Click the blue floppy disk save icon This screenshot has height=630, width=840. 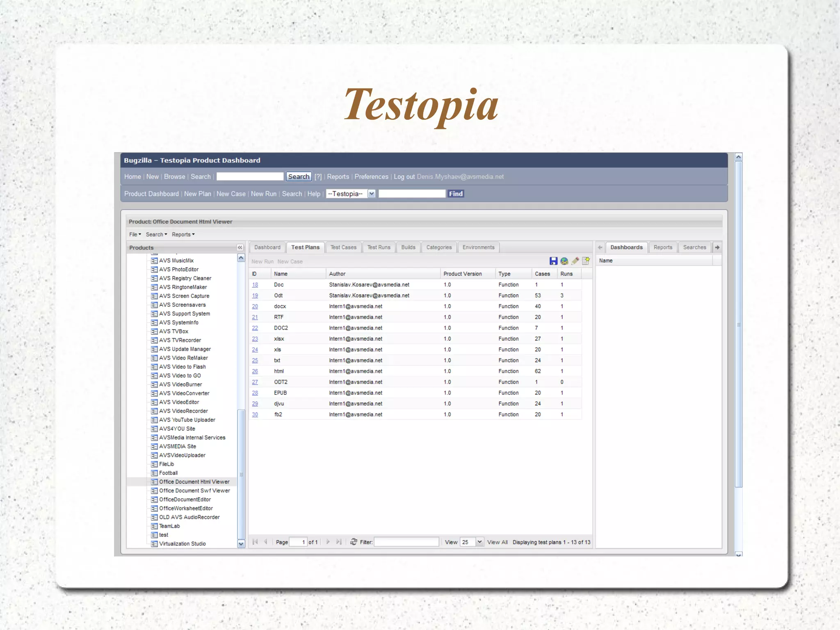[553, 261]
